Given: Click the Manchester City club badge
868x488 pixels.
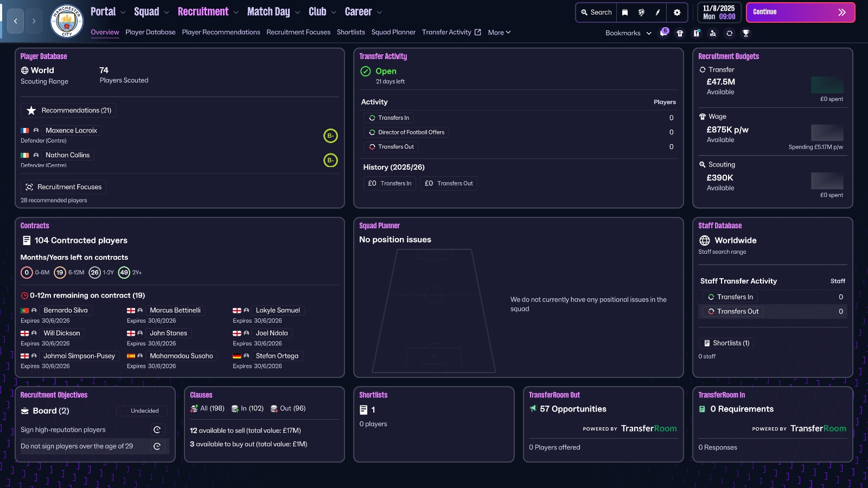Looking at the screenshot, I should point(67,21).
